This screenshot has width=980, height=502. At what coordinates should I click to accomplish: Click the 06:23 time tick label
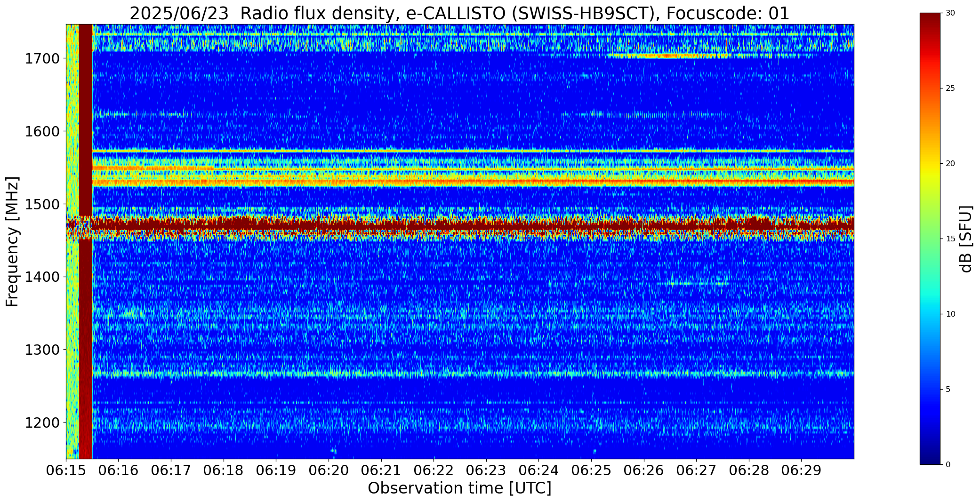[x=486, y=470]
